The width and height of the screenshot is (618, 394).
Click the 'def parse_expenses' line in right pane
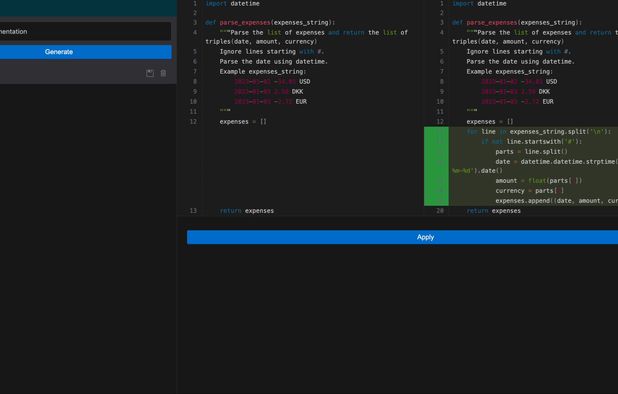517,22
